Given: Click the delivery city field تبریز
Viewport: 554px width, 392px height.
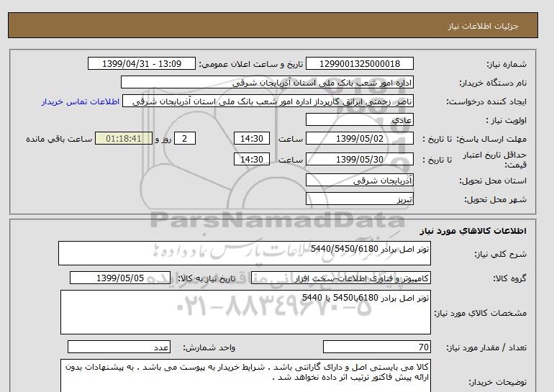Looking at the screenshot, I should [x=359, y=199].
